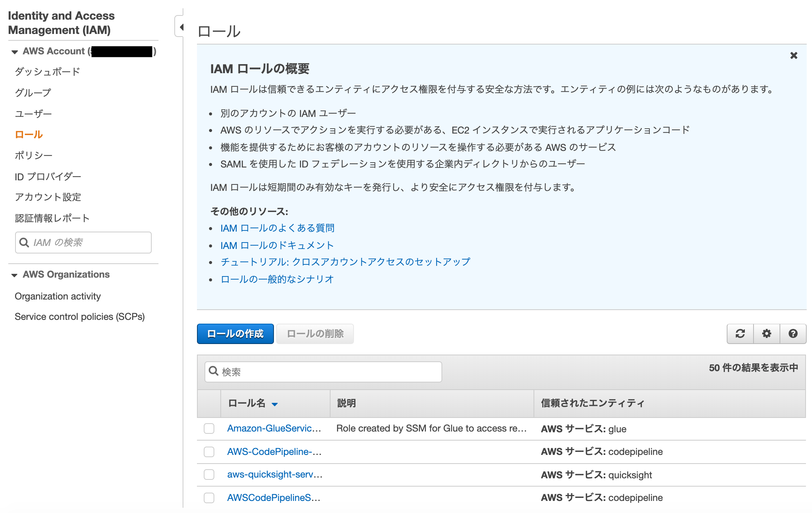
Task: Open the クロスアカウントアクセス tutorial link
Action: [x=346, y=262]
